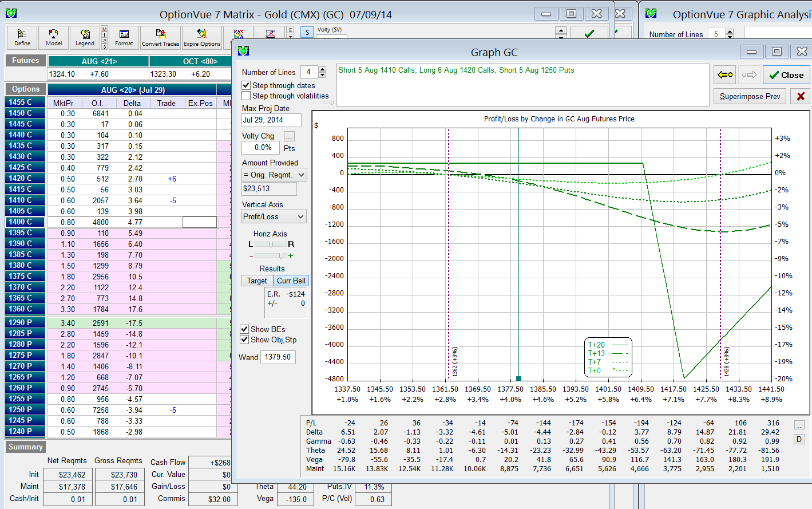Click the red X delete button
812x509 pixels.
pyautogui.click(x=801, y=96)
